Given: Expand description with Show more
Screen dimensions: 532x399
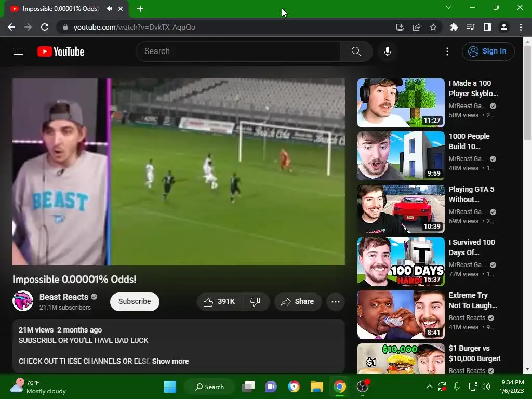Looking at the screenshot, I should (170, 361).
